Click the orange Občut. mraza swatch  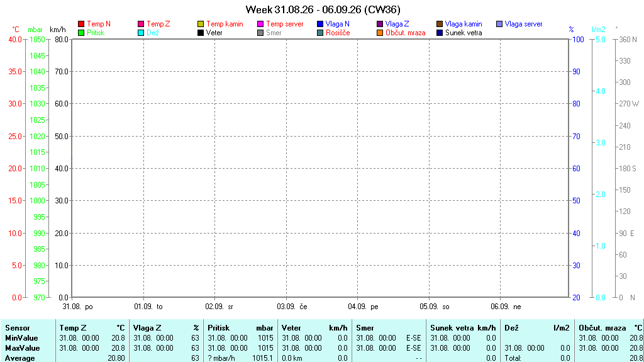point(380,33)
